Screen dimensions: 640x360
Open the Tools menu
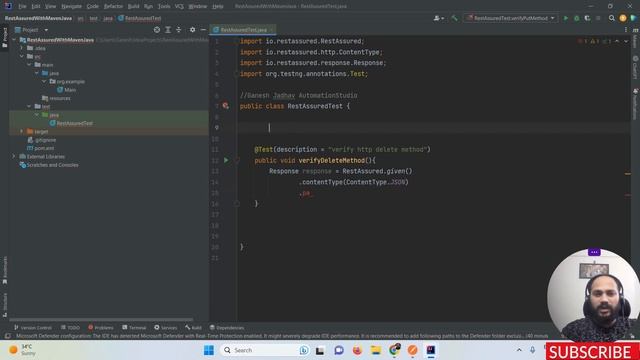pyautogui.click(x=164, y=7)
